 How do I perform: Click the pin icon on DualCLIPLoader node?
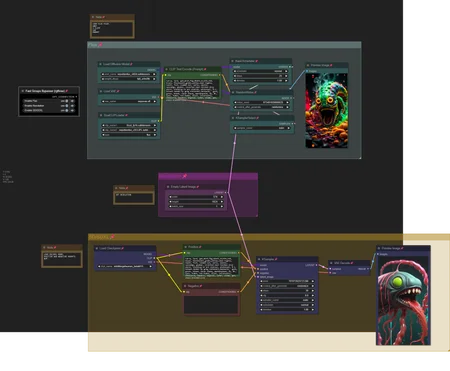point(126,115)
